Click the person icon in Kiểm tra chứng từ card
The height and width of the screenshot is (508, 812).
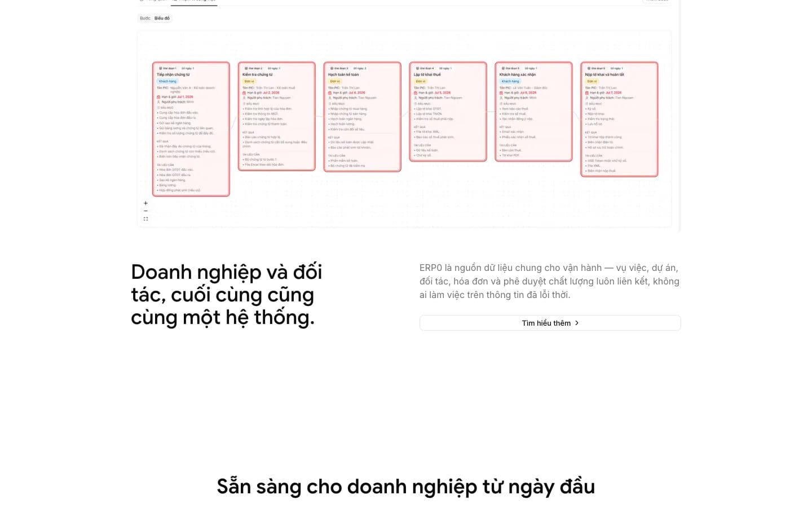click(x=244, y=98)
